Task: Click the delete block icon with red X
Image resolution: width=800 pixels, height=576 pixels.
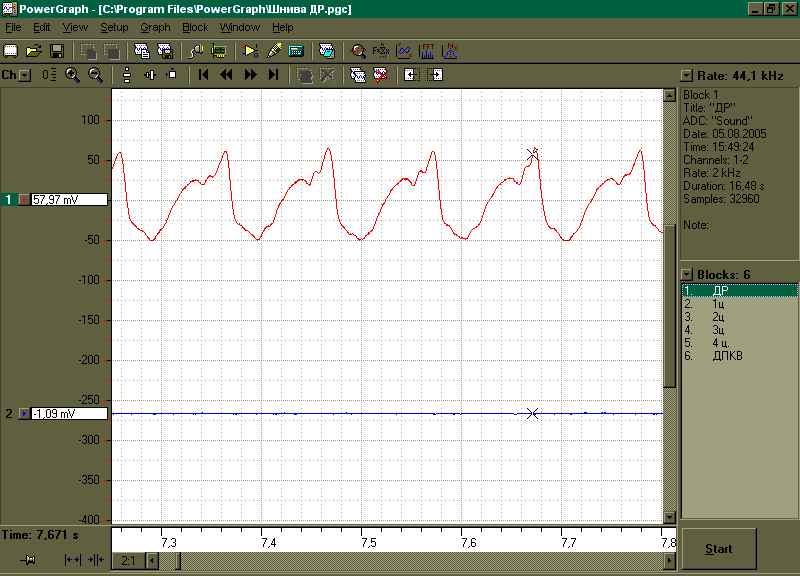Action: pos(381,75)
